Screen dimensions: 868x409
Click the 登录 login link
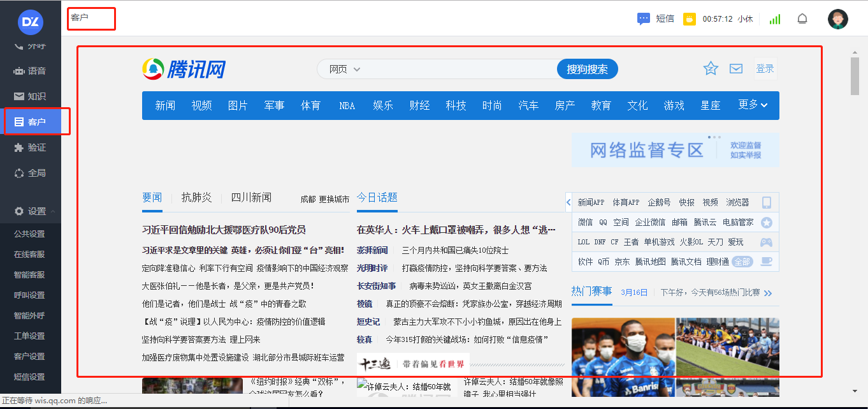[765, 69]
